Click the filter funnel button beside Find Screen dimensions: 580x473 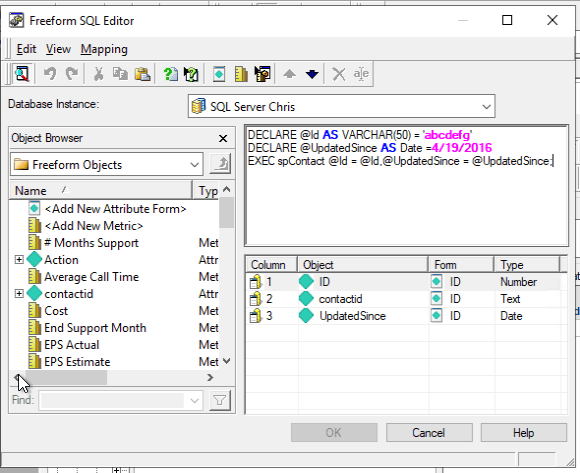(220, 400)
